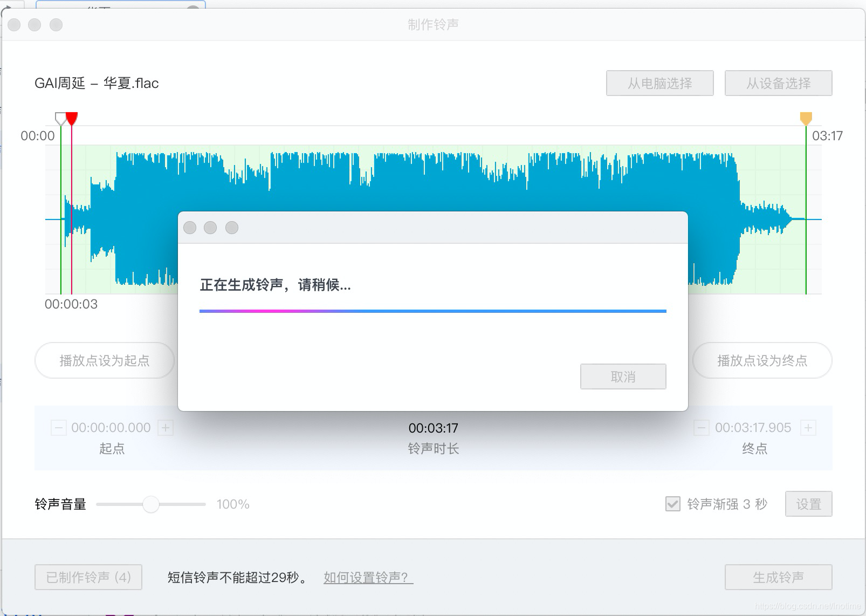The width and height of the screenshot is (866, 616).
Task: Open 设置 for ringtone fade-in
Action: [x=808, y=504]
